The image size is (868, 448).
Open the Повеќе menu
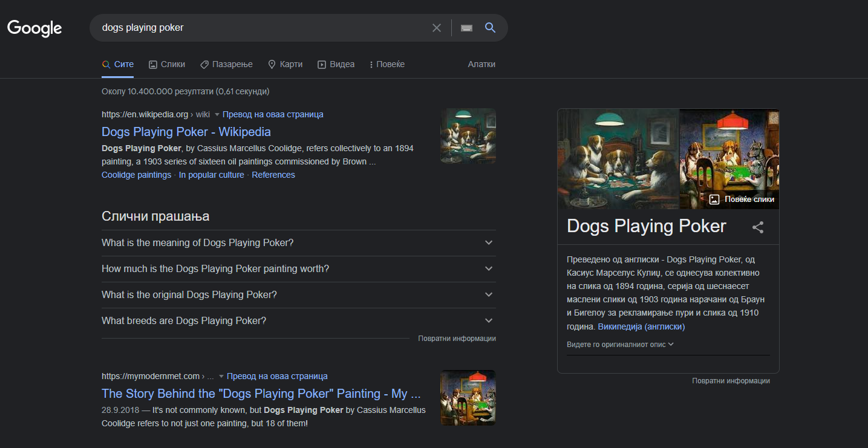pyautogui.click(x=387, y=64)
